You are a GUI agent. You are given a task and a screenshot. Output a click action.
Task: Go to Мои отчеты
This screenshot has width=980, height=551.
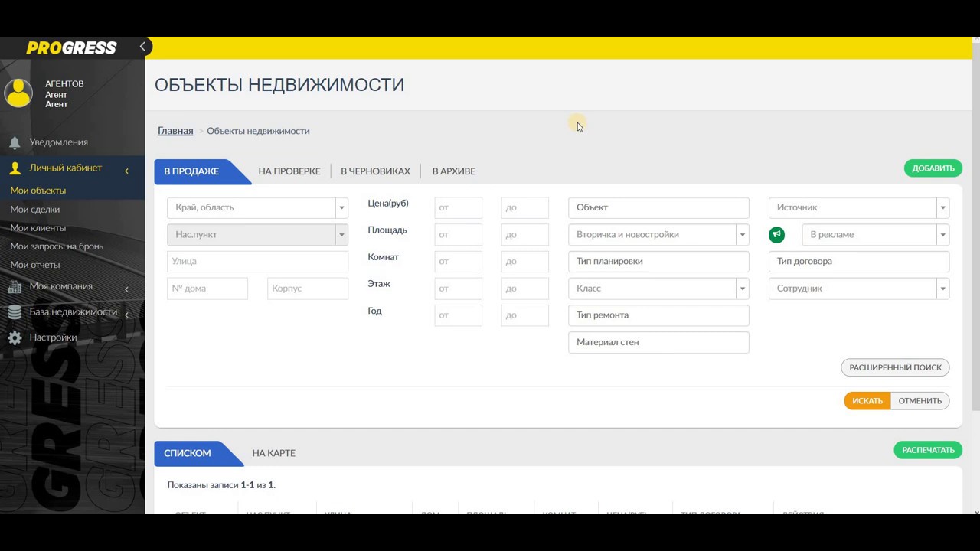click(x=34, y=265)
